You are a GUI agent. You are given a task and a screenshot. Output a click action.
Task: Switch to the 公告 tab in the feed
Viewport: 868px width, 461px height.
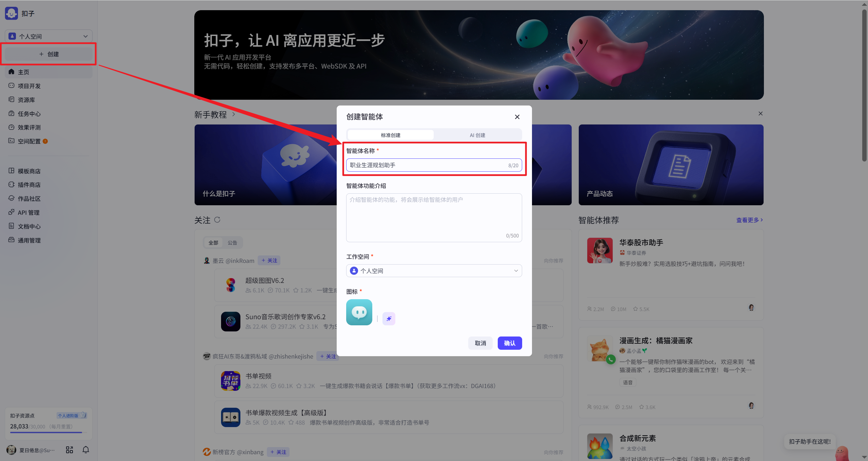pyautogui.click(x=232, y=243)
